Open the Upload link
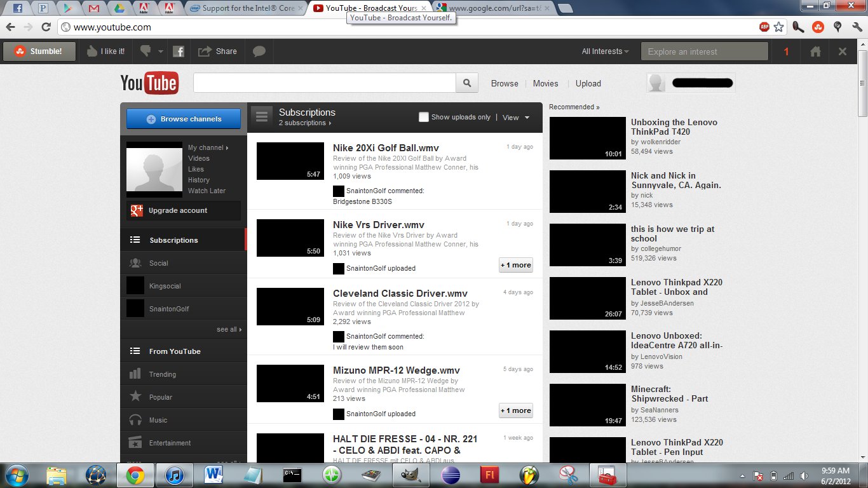Screen dimensions: 868x488 click(x=588, y=83)
